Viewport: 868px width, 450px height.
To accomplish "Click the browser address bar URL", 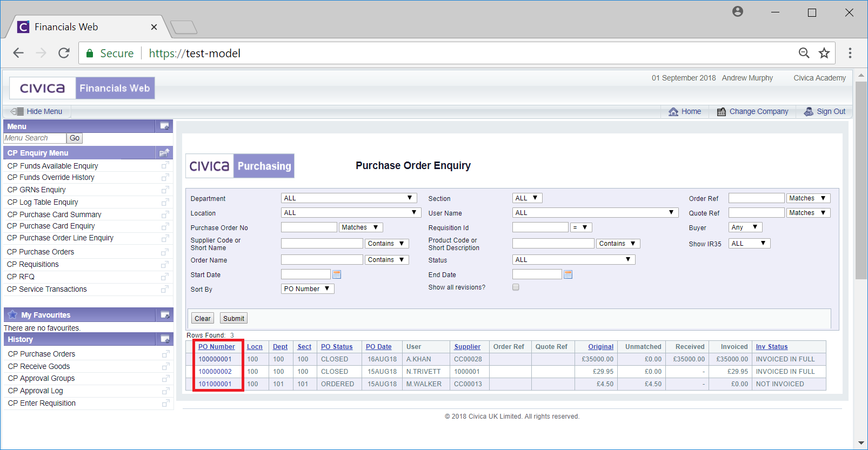I will click(195, 53).
